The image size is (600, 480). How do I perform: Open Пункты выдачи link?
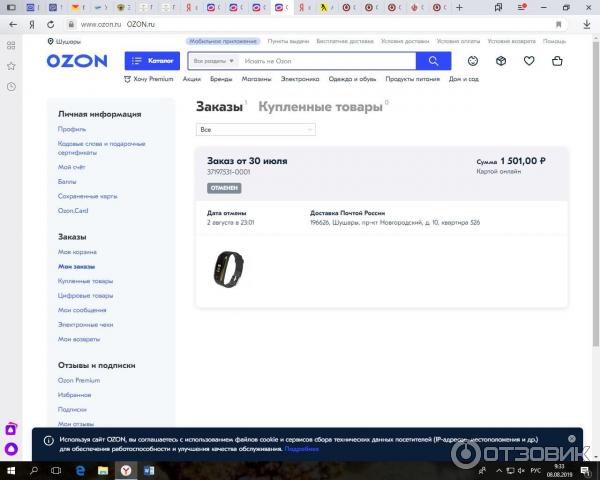(x=288, y=41)
